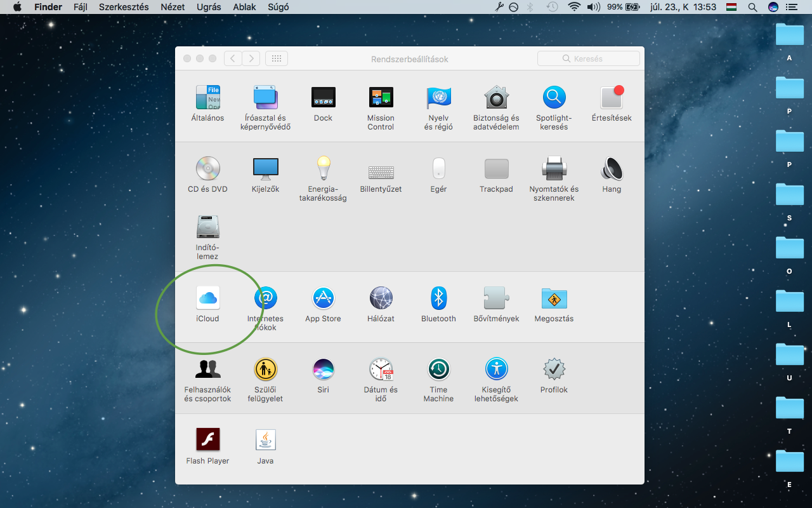812x508 pixels.
Task: Open Dátum és idő settings
Action: (381, 380)
